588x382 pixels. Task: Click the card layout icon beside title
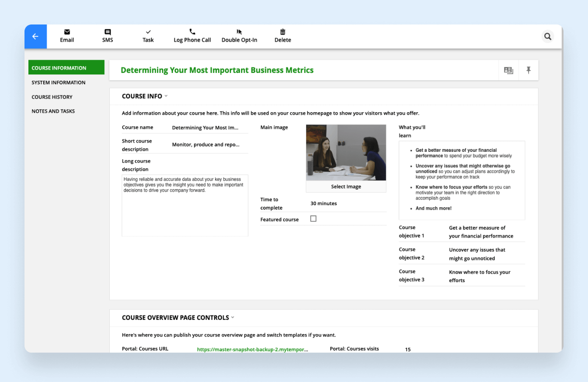point(509,71)
